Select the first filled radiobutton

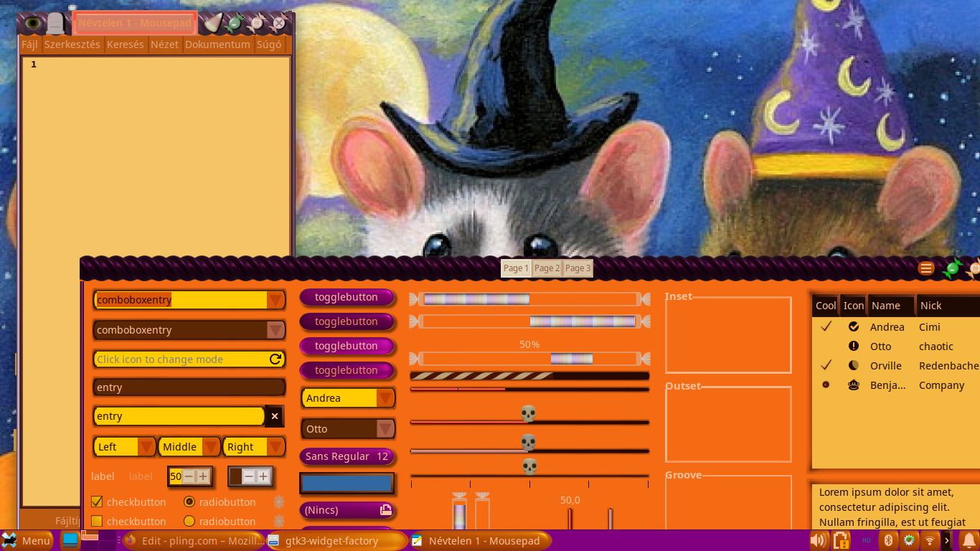coord(189,501)
